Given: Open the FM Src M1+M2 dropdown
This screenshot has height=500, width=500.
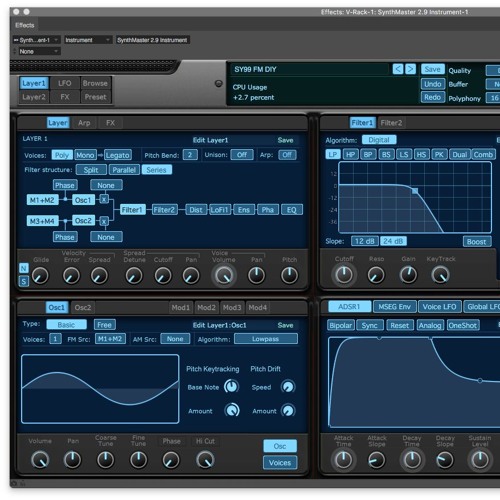Looking at the screenshot, I should 110,339.
